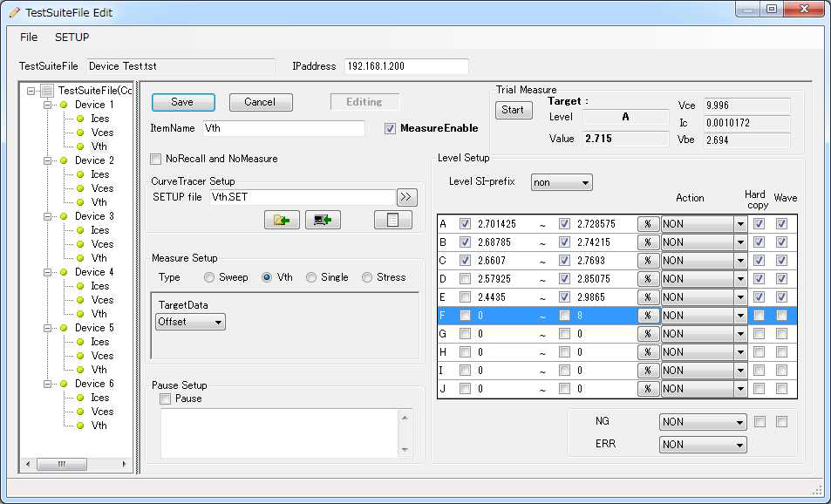Image resolution: width=831 pixels, height=504 pixels.
Task: Click the open SETUP file folder icon button
Action: point(282,220)
